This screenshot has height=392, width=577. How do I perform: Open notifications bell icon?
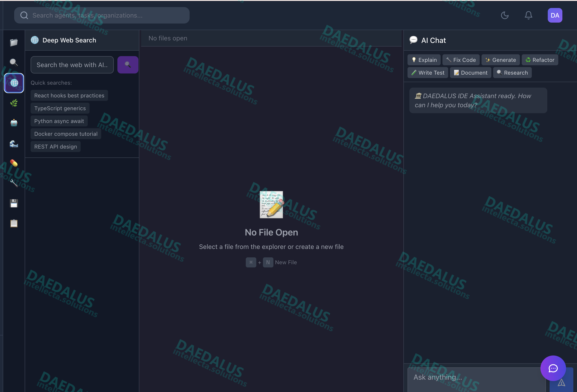(x=528, y=15)
